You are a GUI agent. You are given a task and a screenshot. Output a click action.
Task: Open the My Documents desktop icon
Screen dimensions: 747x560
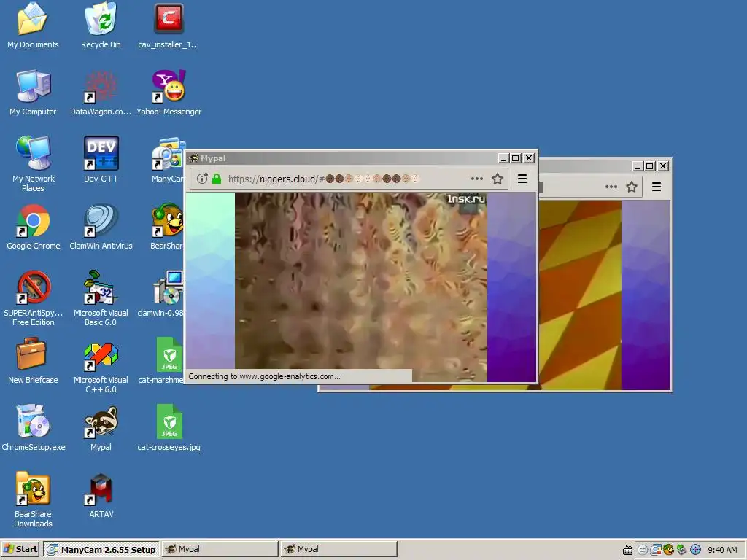click(32, 26)
